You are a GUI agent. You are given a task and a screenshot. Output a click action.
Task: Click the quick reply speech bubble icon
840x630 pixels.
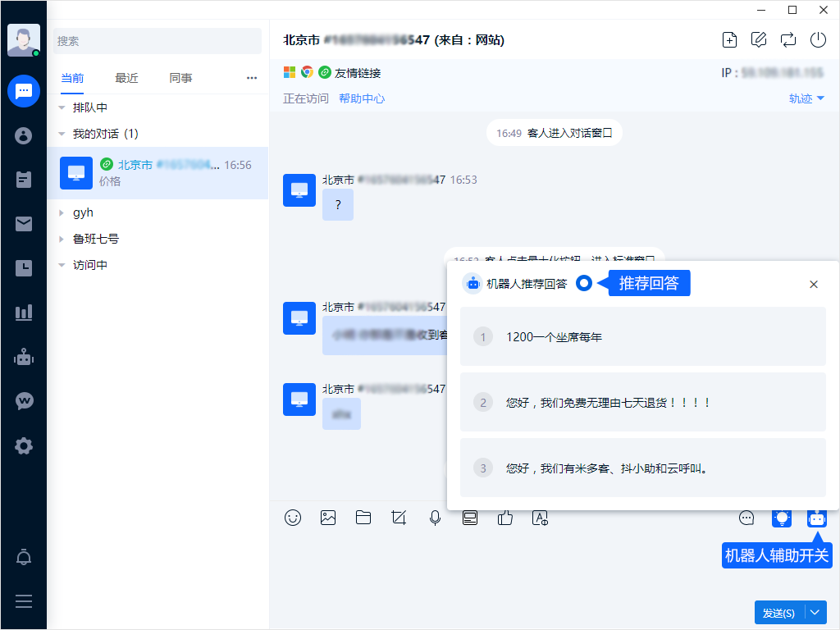click(746, 518)
